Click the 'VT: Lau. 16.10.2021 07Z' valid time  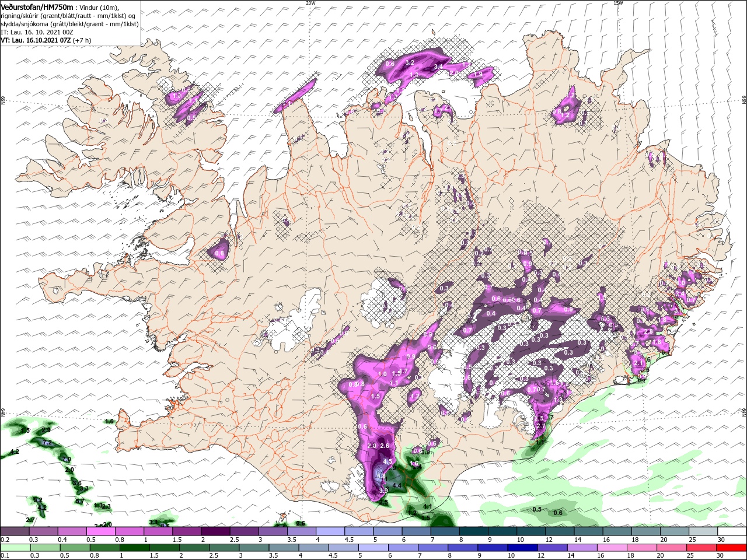pyautogui.click(x=36, y=40)
